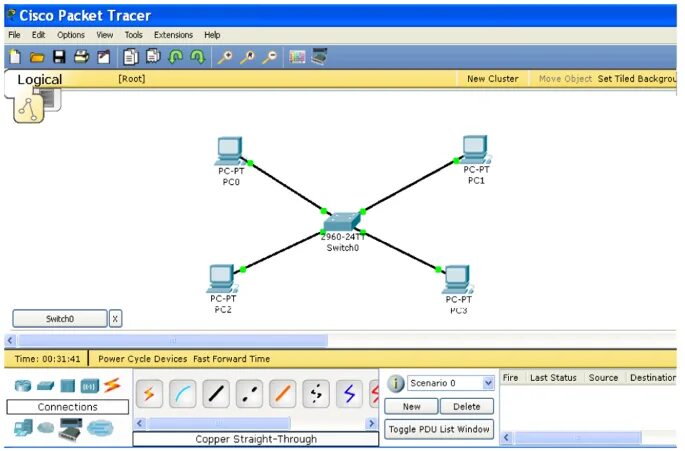
Task: Select the Multiuser Connection category
Action: (100, 428)
